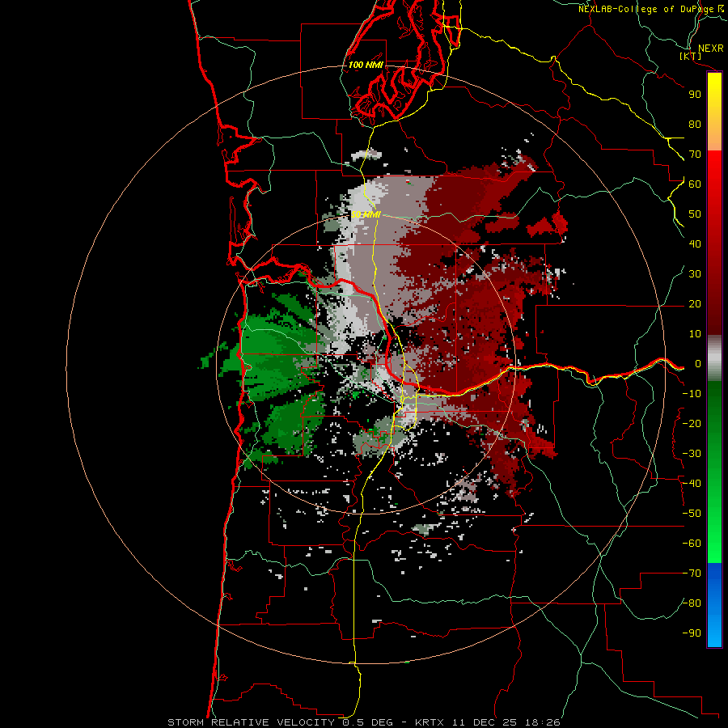
Task: Click the -40 knot scale label
Action: (692, 484)
